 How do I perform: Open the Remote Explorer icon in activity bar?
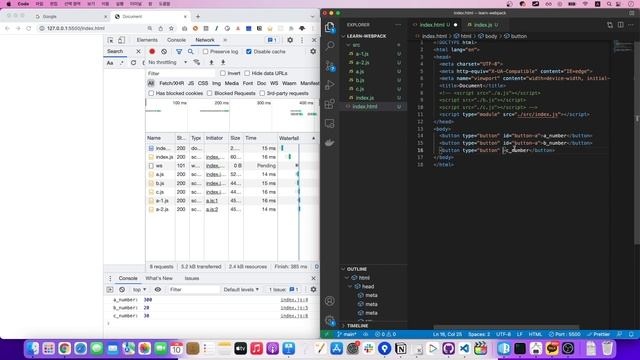click(329, 123)
